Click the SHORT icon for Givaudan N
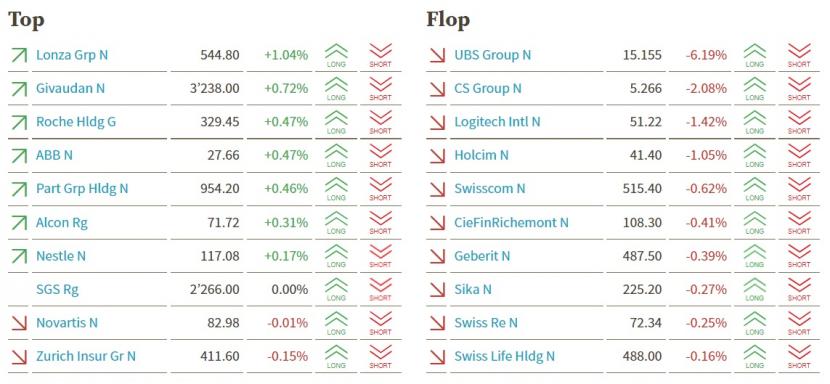The height and width of the screenshot is (384, 830). [x=380, y=89]
